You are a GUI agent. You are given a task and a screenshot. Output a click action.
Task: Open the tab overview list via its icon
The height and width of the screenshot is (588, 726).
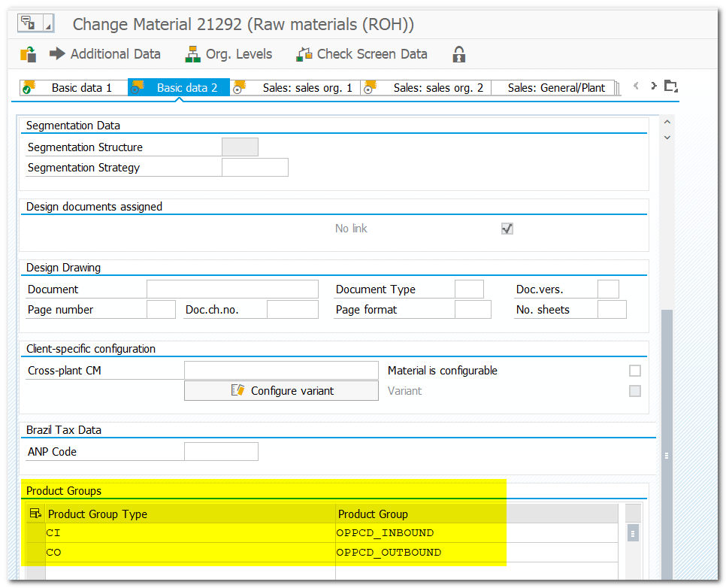(x=670, y=87)
